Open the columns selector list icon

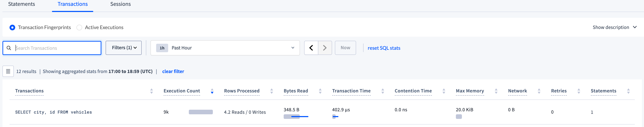(8, 71)
